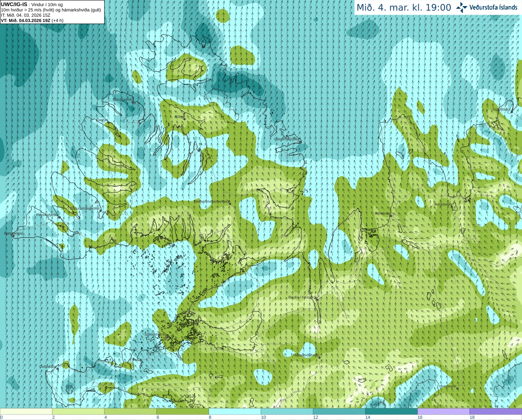Click the 'UWC/IG-IS : Vindur í 10m og' title
Screen dimensions: 522x420
pyautogui.click(x=32, y=4)
